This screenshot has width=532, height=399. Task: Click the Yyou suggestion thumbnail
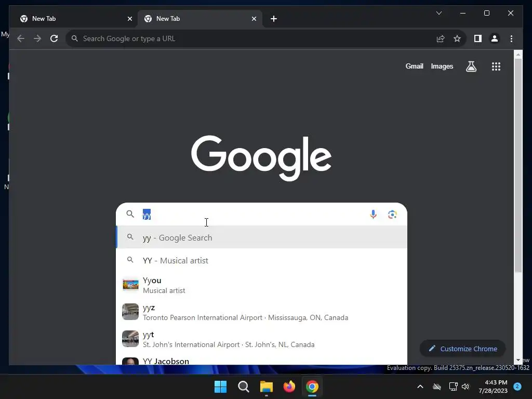(x=130, y=285)
